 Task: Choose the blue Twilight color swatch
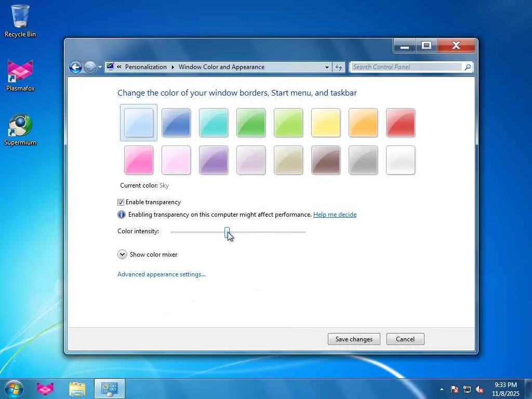point(176,123)
